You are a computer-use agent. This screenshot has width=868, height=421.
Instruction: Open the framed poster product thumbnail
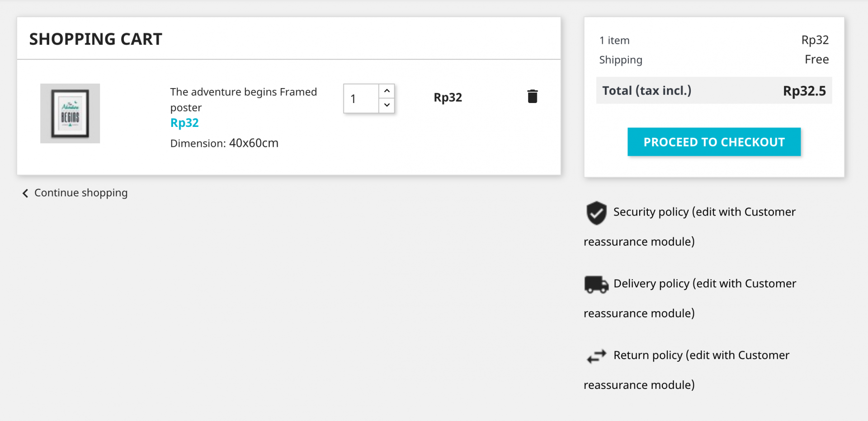coord(70,113)
